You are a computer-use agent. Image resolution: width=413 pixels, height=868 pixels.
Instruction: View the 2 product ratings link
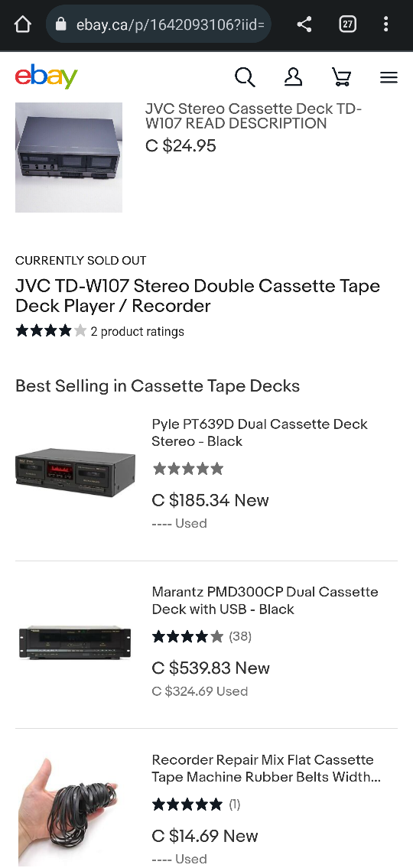(138, 332)
